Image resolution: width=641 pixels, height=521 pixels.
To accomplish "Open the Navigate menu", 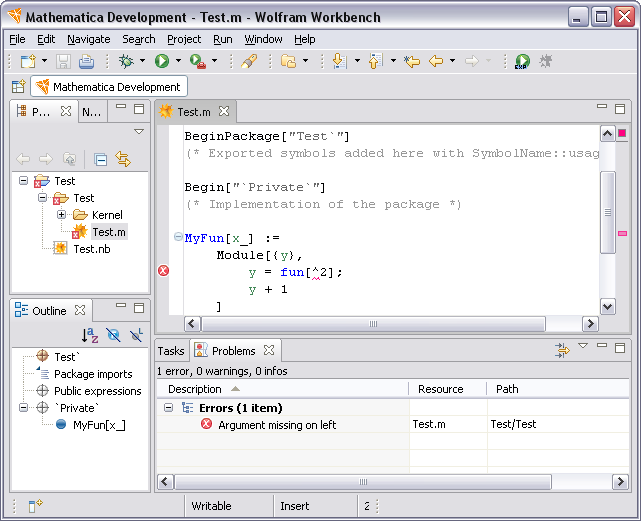I will point(89,39).
